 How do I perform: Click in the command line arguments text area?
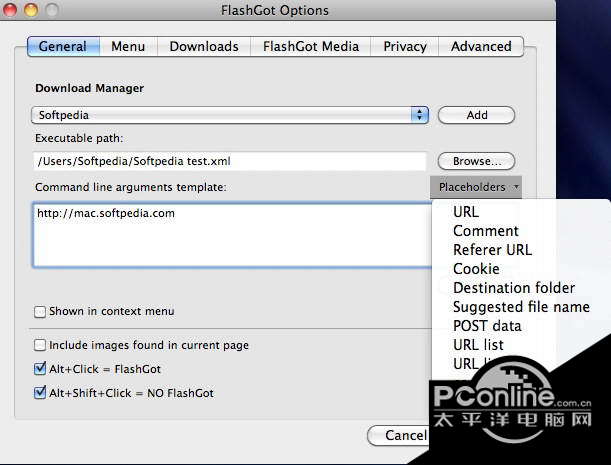[x=232, y=235]
